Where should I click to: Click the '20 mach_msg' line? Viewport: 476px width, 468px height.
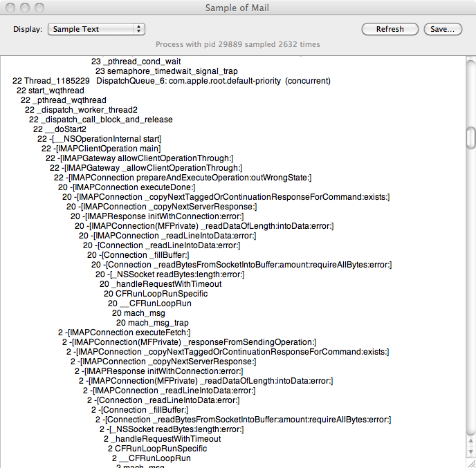point(139,314)
